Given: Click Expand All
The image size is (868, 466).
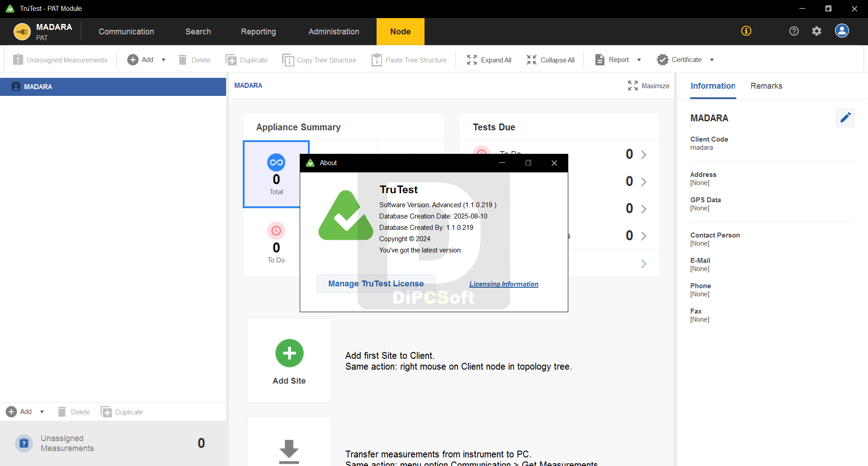Looking at the screenshot, I should pos(489,60).
